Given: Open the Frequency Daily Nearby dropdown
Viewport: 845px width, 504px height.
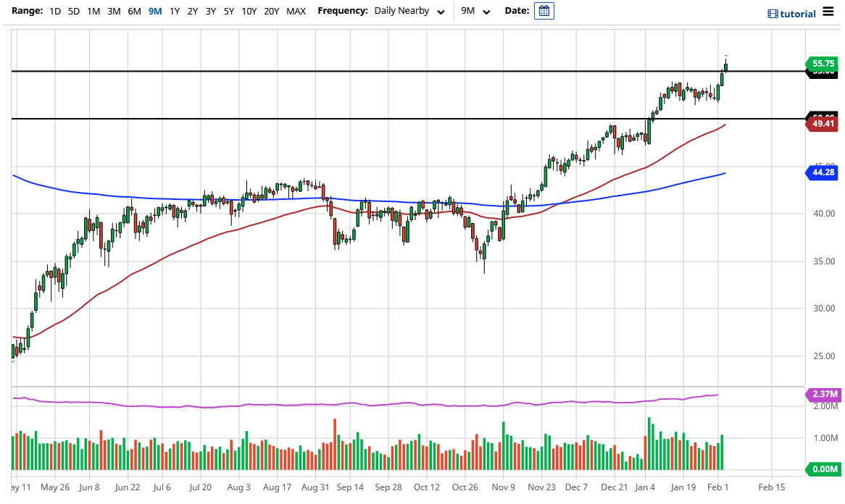Looking at the screenshot, I should pyautogui.click(x=409, y=12).
